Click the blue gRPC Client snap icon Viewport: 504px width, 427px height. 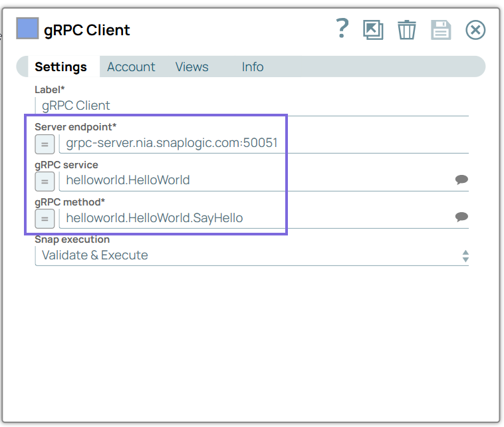[27, 30]
